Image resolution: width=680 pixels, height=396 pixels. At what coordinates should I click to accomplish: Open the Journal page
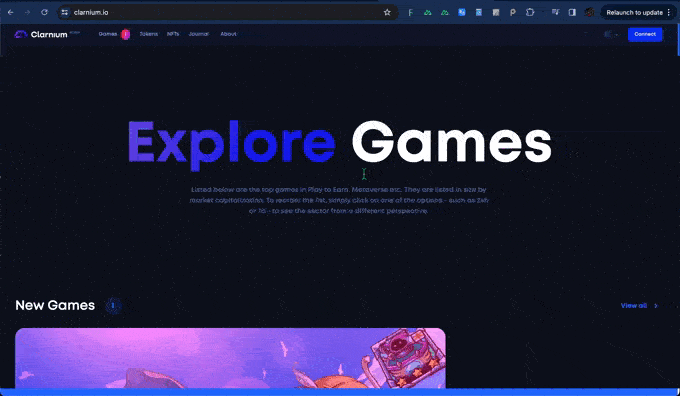click(199, 34)
